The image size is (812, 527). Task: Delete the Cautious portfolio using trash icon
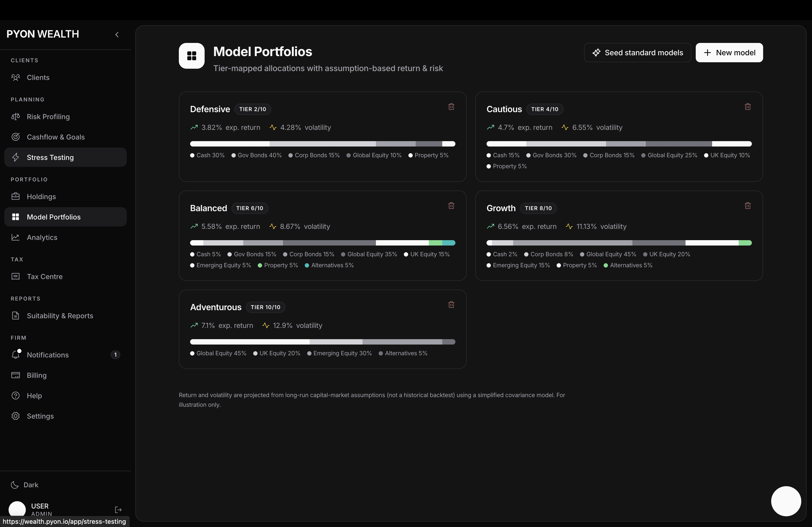tap(748, 107)
